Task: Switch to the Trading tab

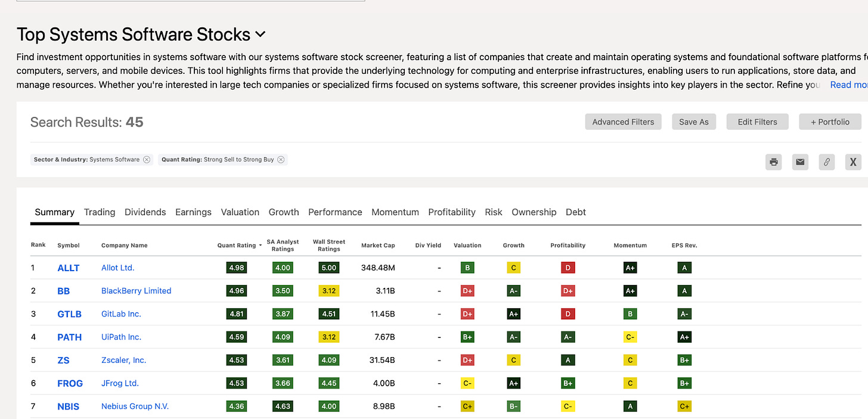Action: tap(100, 212)
